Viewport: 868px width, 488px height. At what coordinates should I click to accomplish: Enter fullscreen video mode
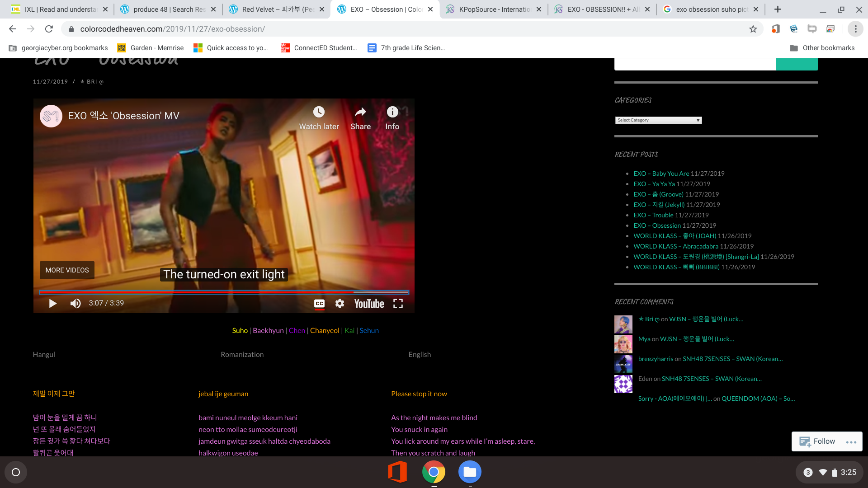(398, 304)
